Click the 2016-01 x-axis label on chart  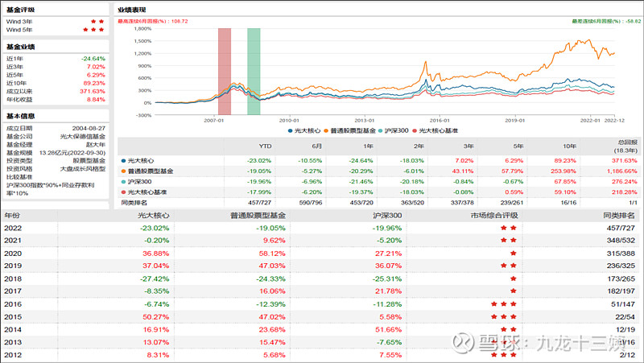440,120
